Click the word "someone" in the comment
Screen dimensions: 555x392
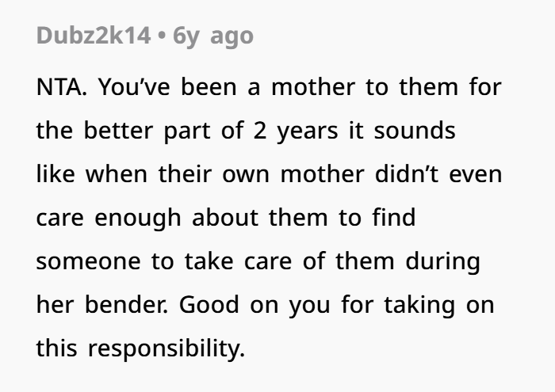pyautogui.click(x=84, y=261)
